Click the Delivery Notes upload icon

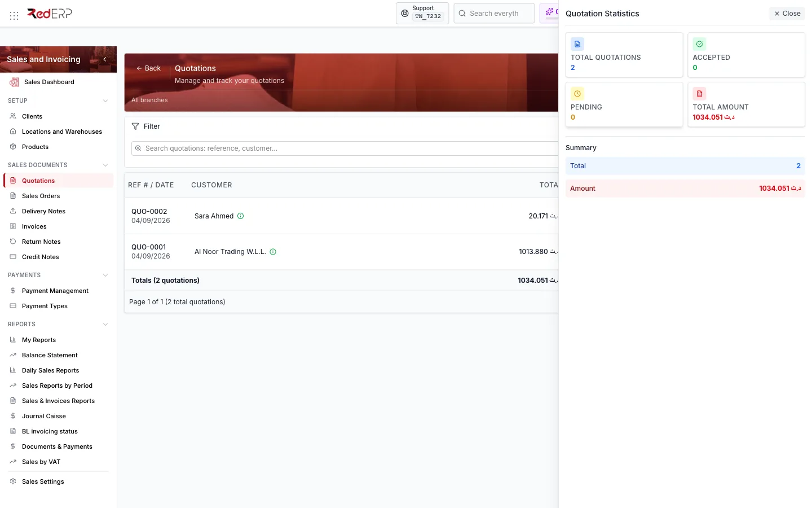(x=13, y=211)
